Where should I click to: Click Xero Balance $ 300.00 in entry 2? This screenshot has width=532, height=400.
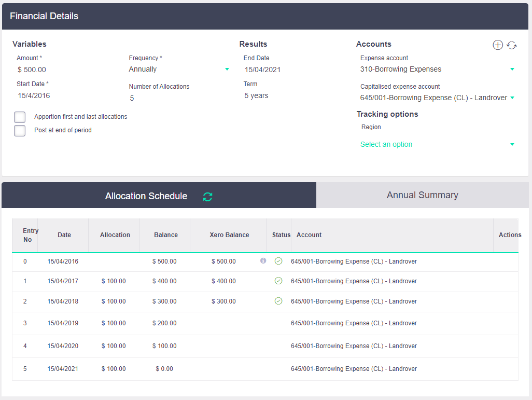point(223,301)
